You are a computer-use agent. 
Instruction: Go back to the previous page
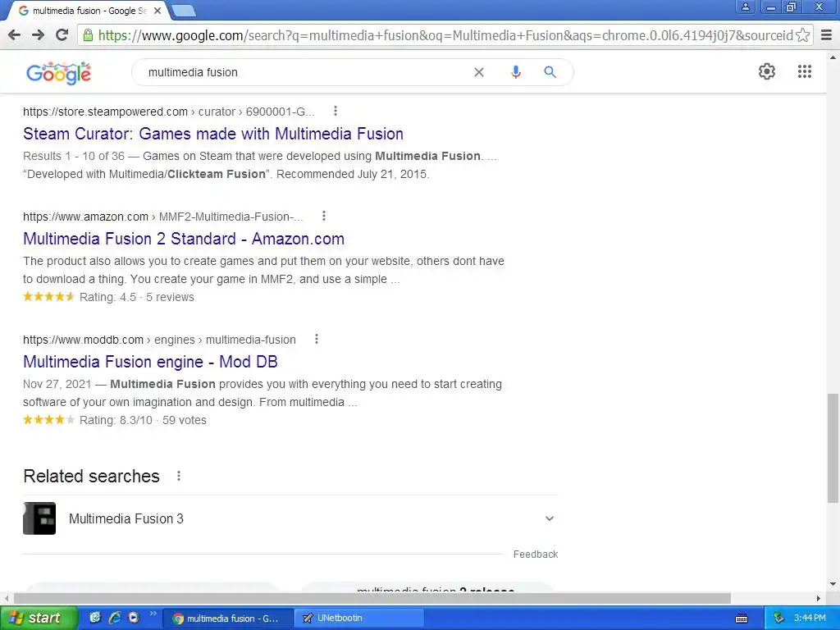click(x=15, y=35)
